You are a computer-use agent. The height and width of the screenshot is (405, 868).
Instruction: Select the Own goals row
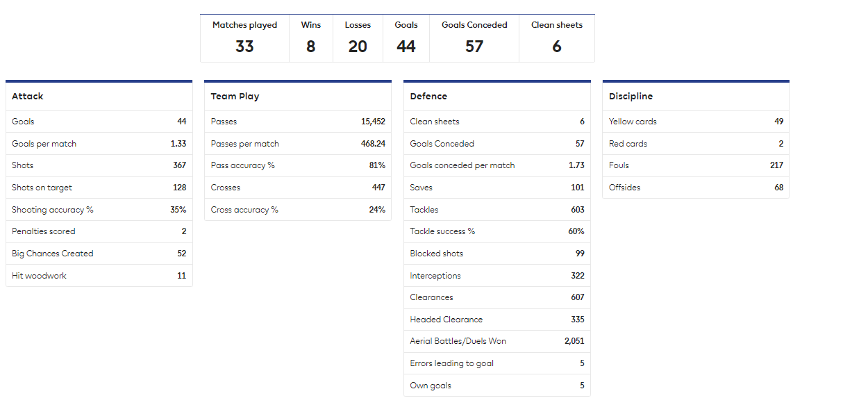[496, 386]
